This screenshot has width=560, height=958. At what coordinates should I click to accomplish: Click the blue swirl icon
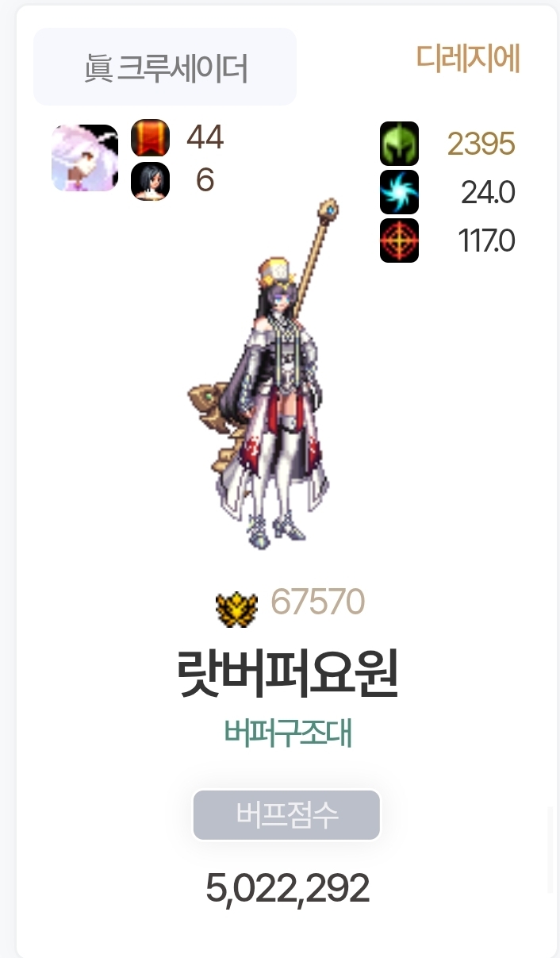point(399,191)
